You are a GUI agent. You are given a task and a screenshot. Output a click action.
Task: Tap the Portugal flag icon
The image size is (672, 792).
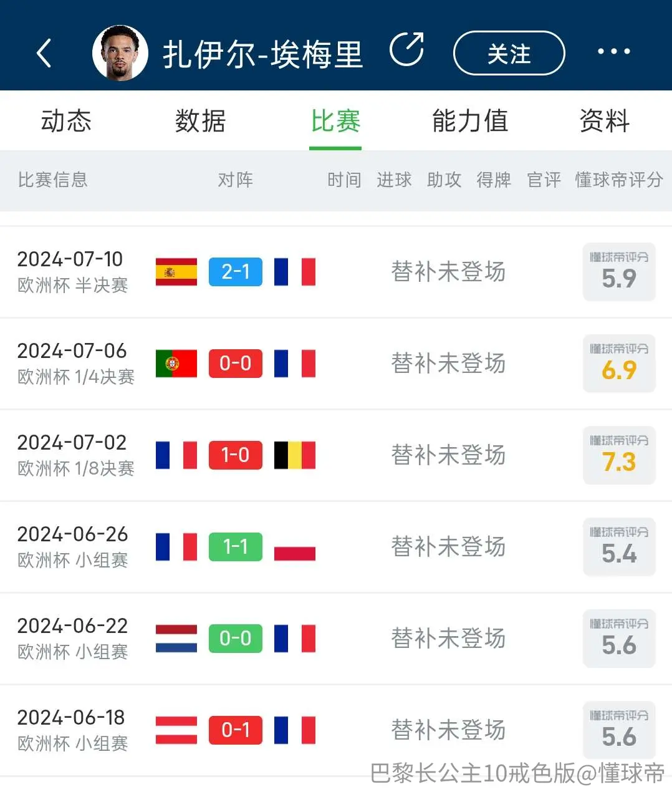coord(176,364)
